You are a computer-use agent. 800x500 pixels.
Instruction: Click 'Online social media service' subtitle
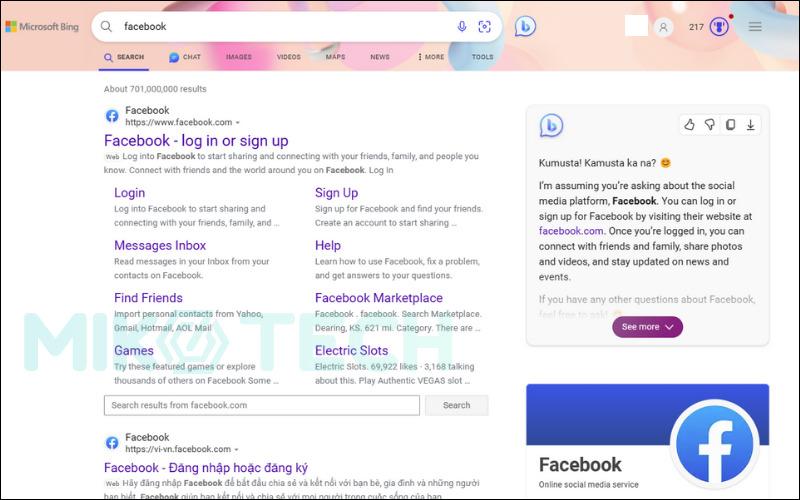pos(588,485)
